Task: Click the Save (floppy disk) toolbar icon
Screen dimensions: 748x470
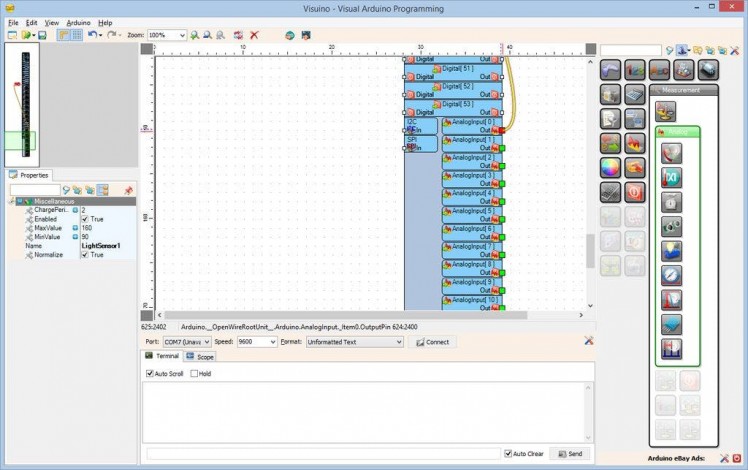Action: point(42,35)
